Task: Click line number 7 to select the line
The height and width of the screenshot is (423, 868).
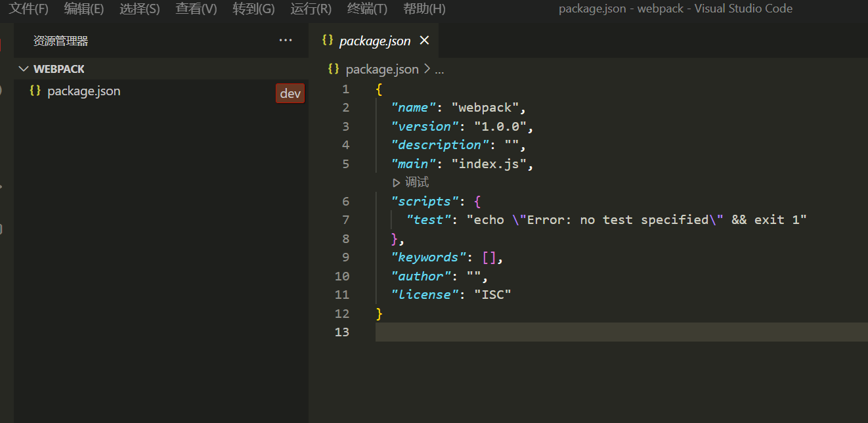Action: 346,219
